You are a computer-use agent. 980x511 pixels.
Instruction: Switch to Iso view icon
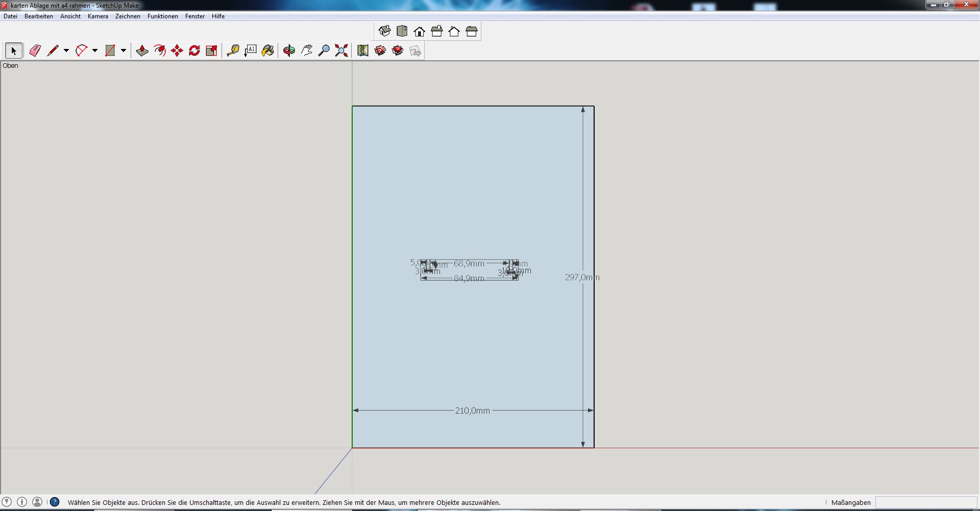tap(384, 32)
